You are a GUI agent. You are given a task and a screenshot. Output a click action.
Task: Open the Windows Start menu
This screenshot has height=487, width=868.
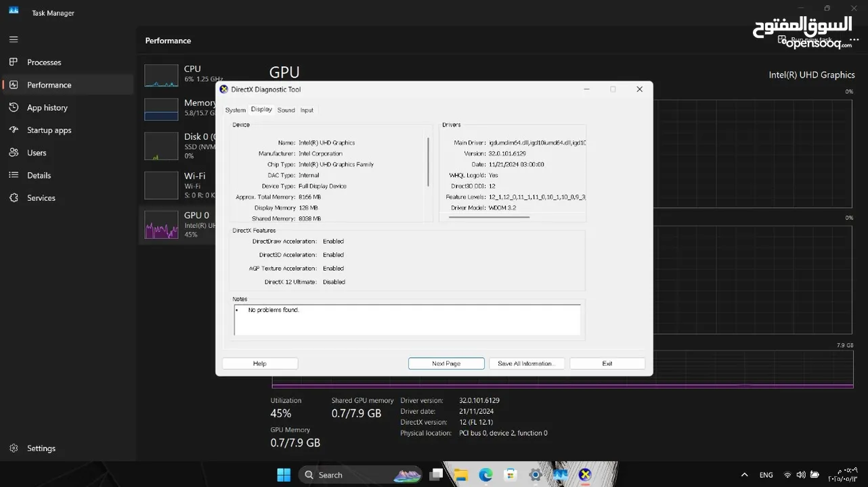(284, 475)
